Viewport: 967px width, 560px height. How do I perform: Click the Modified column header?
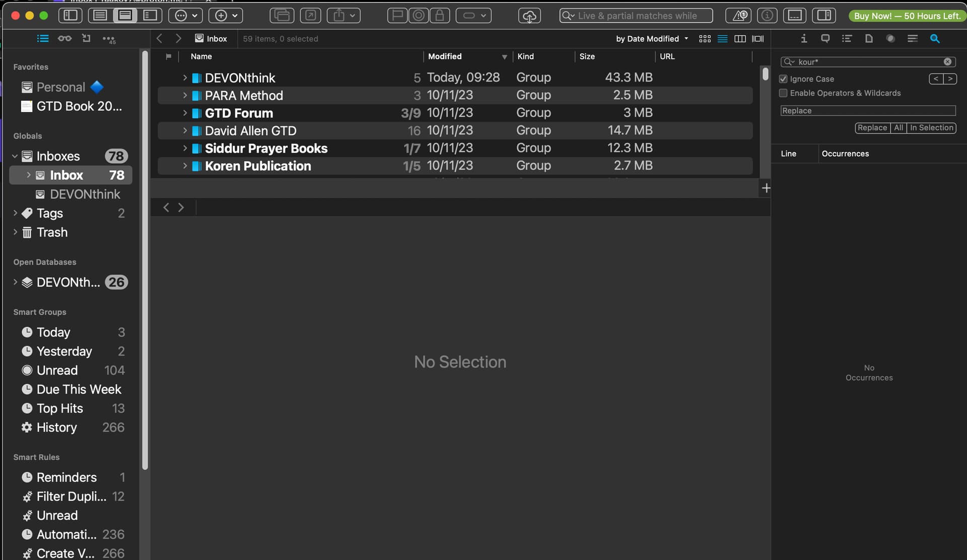[445, 56]
